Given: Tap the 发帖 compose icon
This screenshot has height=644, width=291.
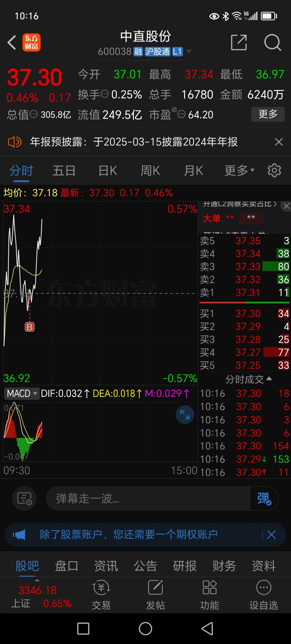Looking at the screenshot, I should [155, 587].
